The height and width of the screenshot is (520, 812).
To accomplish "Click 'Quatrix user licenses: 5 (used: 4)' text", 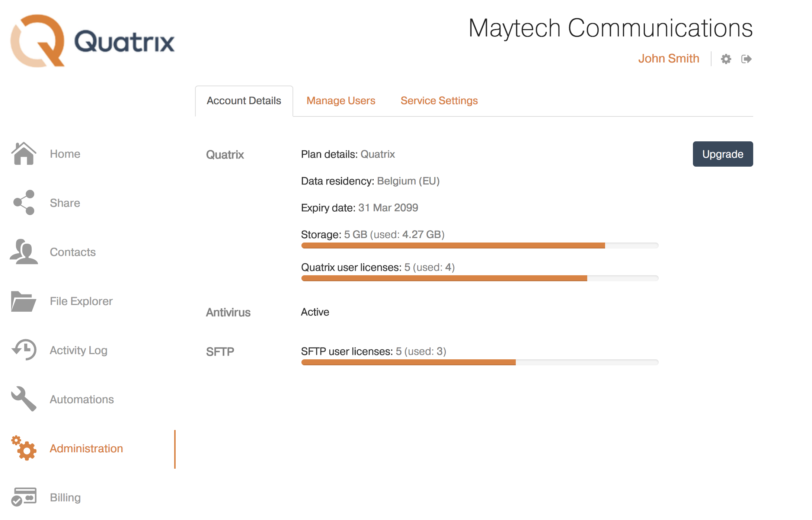I will (x=378, y=267).
